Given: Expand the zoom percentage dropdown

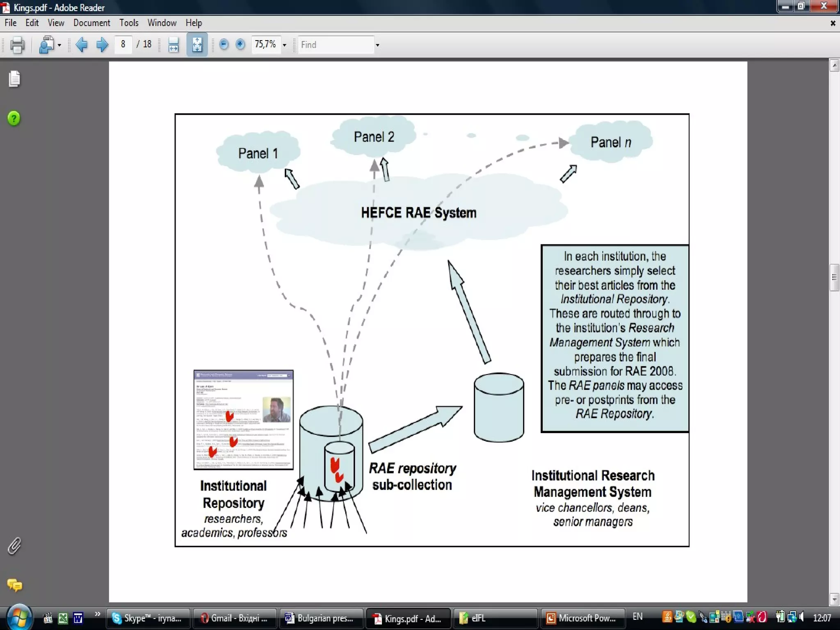Looking at the screenshot, I should [x=284, y=45].
